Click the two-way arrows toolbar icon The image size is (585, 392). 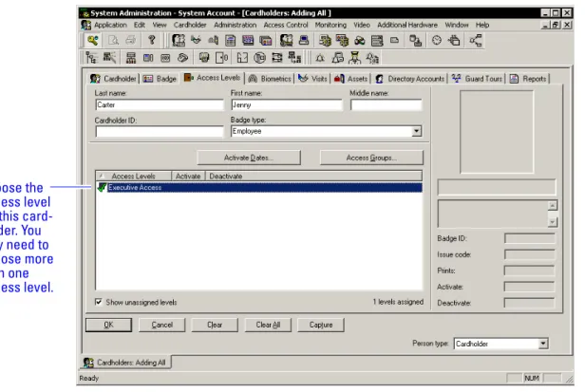coord(277,58)
